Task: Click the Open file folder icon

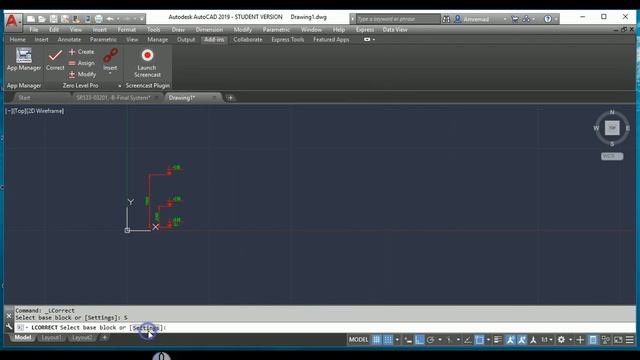Action: click(42, 19)
